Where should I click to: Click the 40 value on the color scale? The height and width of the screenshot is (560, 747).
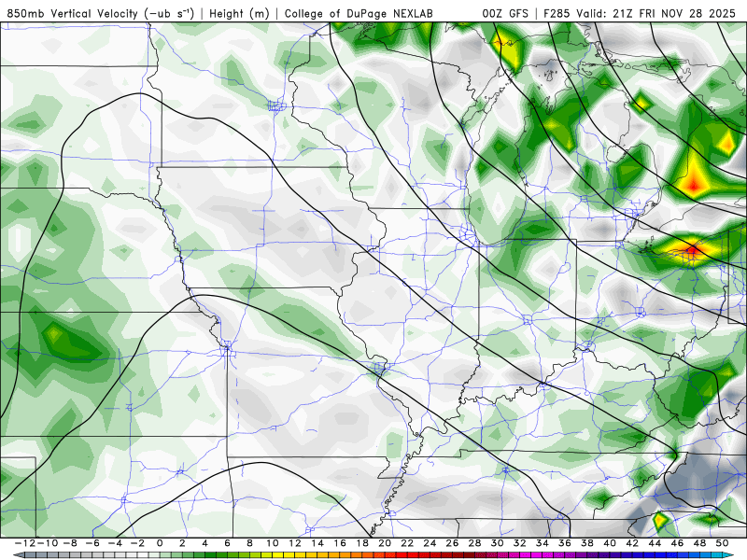coord(610,543)
